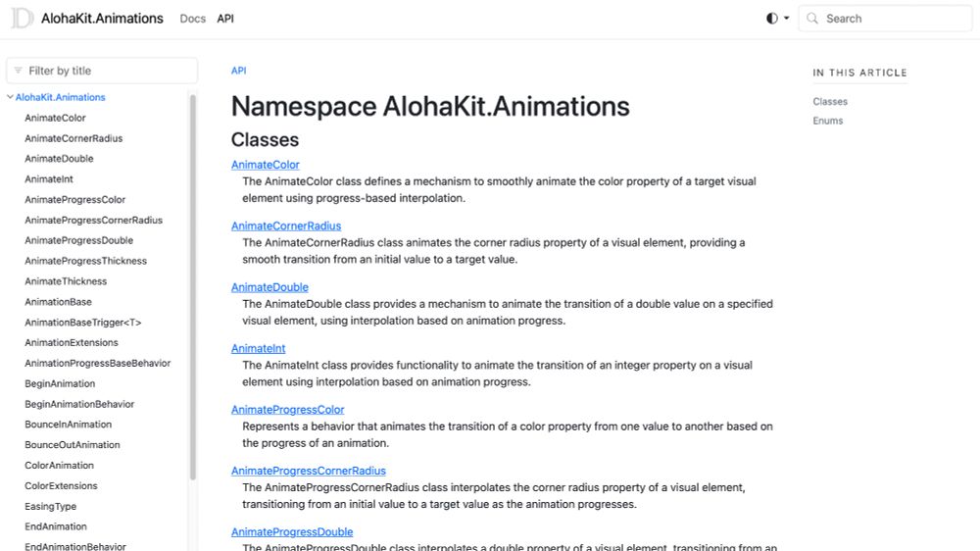Open AnimateCornerRadius class link in content
This screenshot has width=980, height=551.
[286, 225]
